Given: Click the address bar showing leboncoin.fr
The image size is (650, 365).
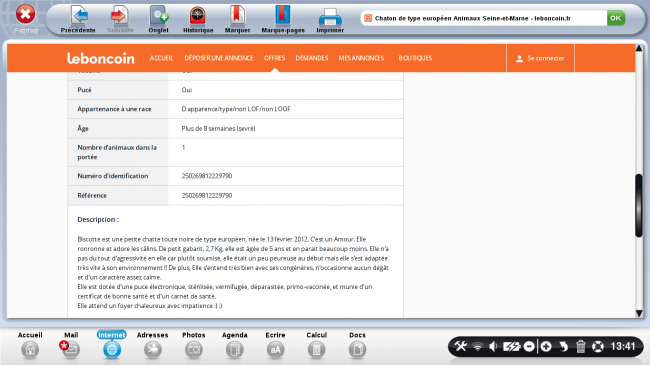Looking at the screenshot, I should (x=483, y=18).
